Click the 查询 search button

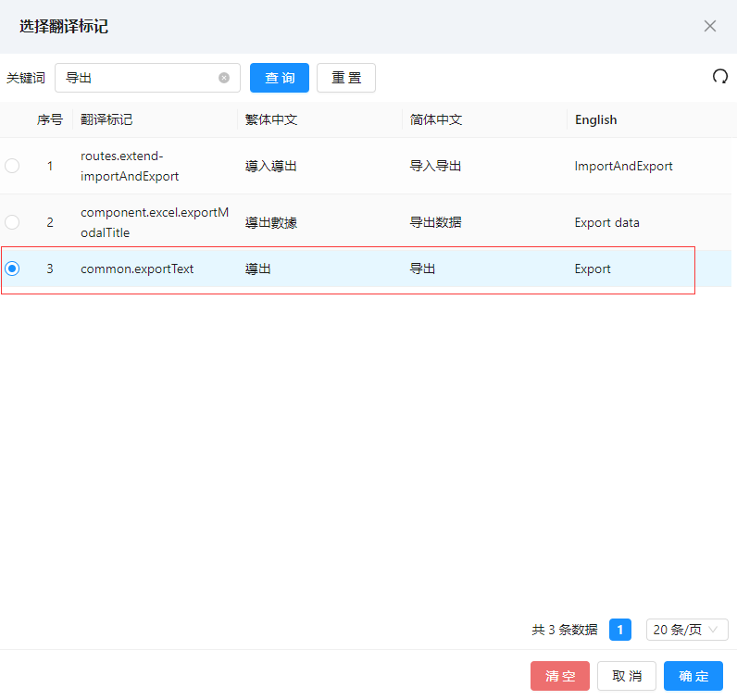(x=280, y=78)
